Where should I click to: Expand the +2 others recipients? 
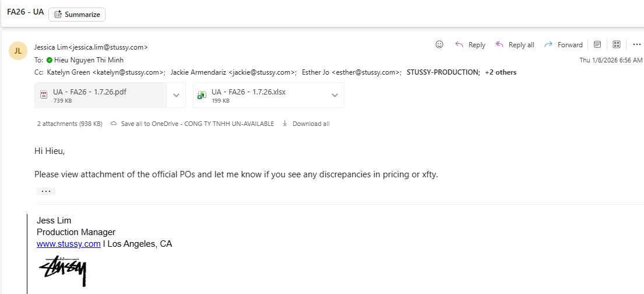click(501, 72)
